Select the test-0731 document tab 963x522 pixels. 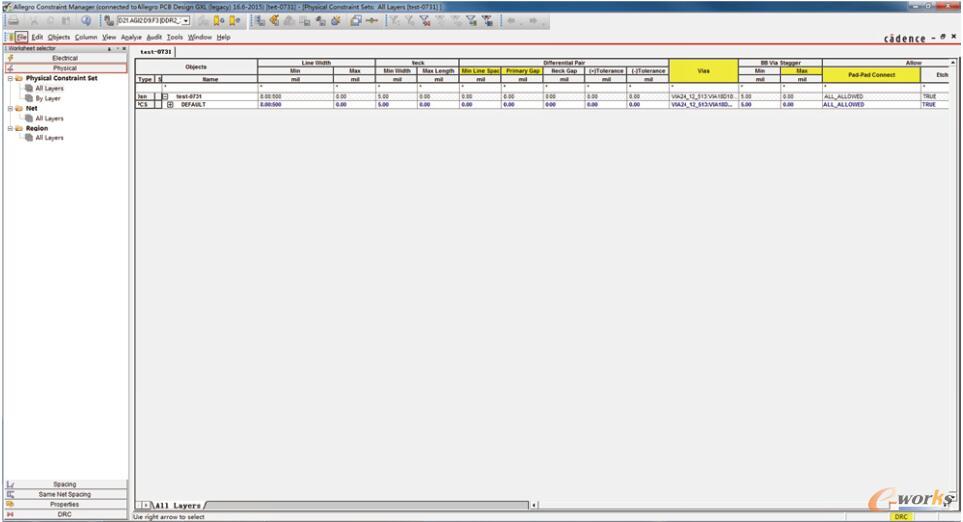(156, 52)
